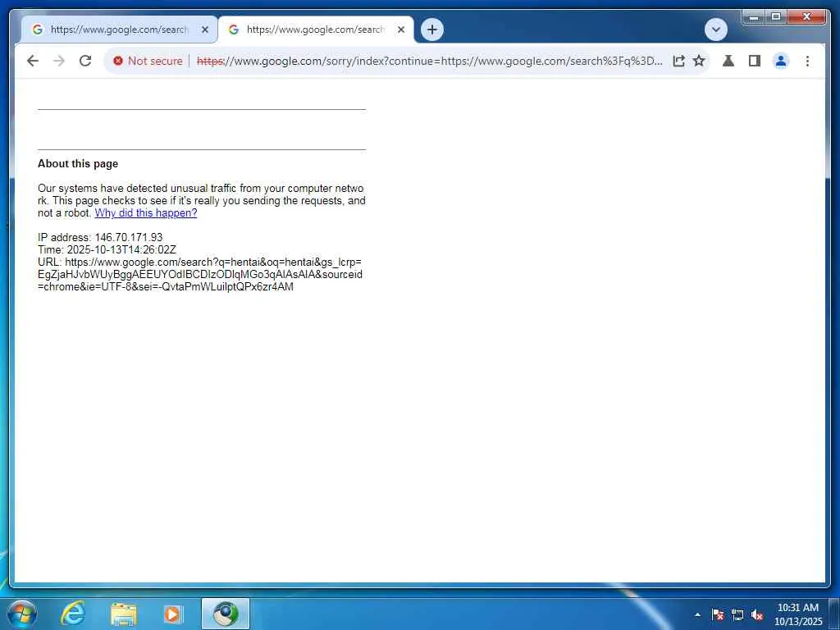840x630 pixels.
Task: Go back to the previous page
Action: (33, 61)
